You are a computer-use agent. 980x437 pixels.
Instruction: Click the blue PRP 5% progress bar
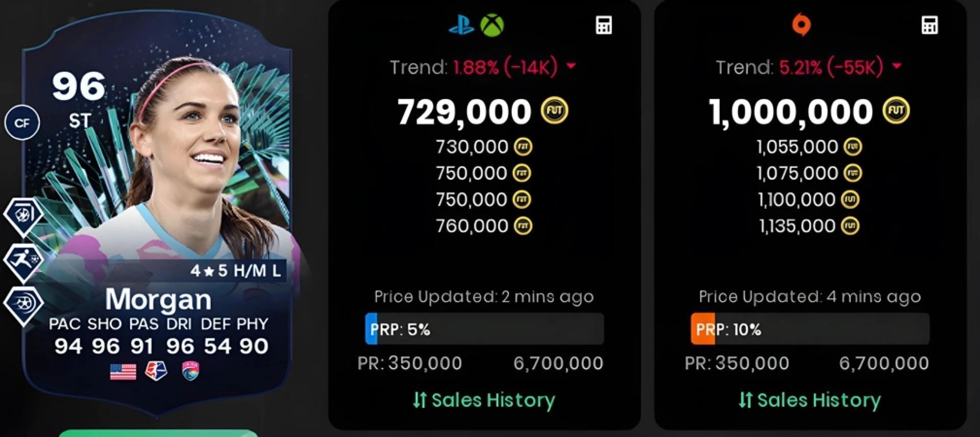click(484, 329)
